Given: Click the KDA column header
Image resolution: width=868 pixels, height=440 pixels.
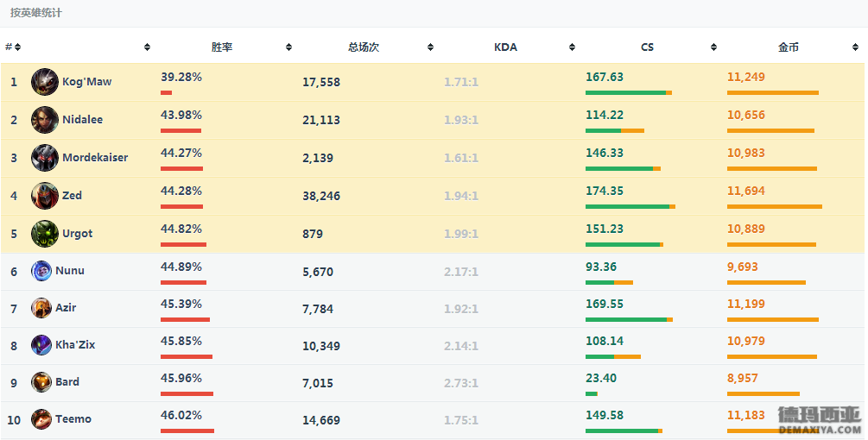Looking at the screenshot, I should 505,47.
